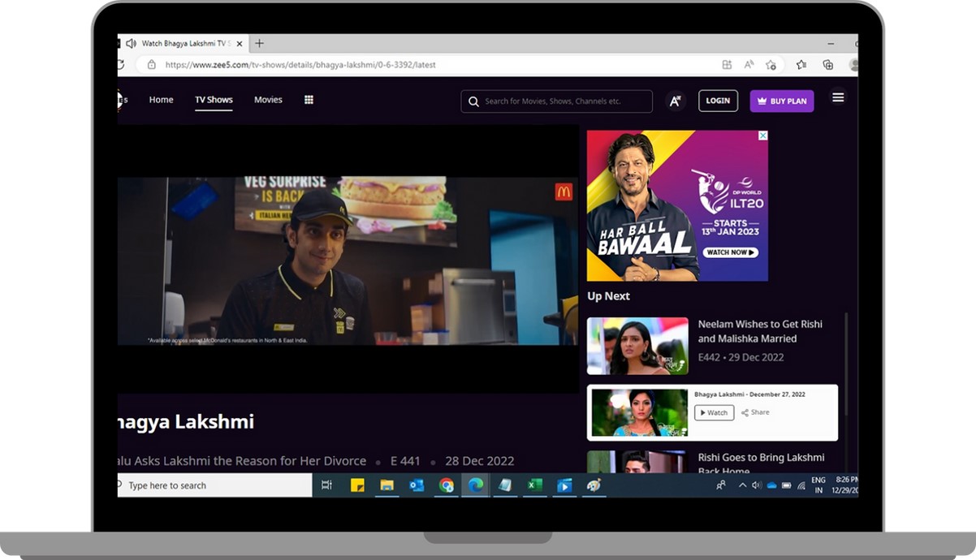The width and height of the screenshot is (976, 560).
Task: Check the battery status tray icon
Action: pos(786,485)
